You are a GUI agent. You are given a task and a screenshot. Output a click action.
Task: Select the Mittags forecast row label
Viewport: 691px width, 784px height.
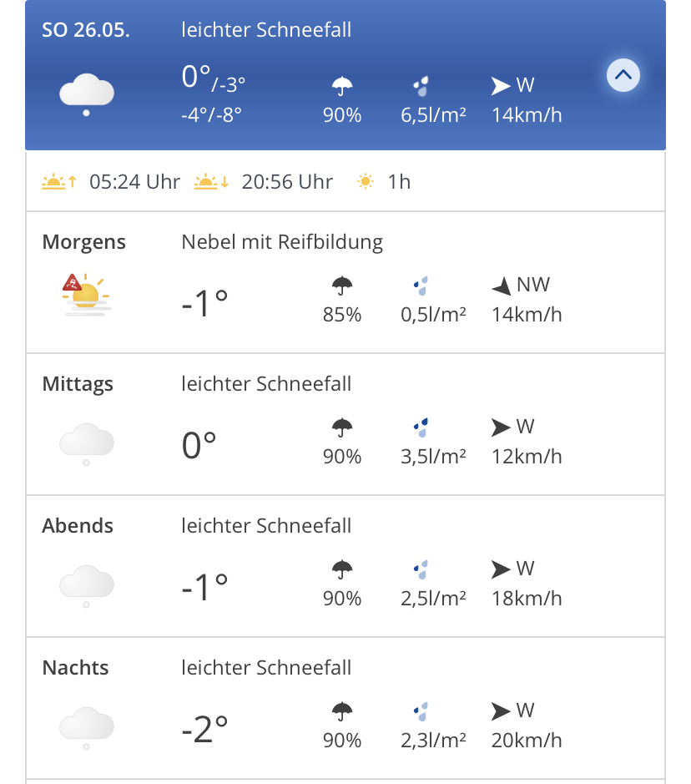[x=78, y=384]
